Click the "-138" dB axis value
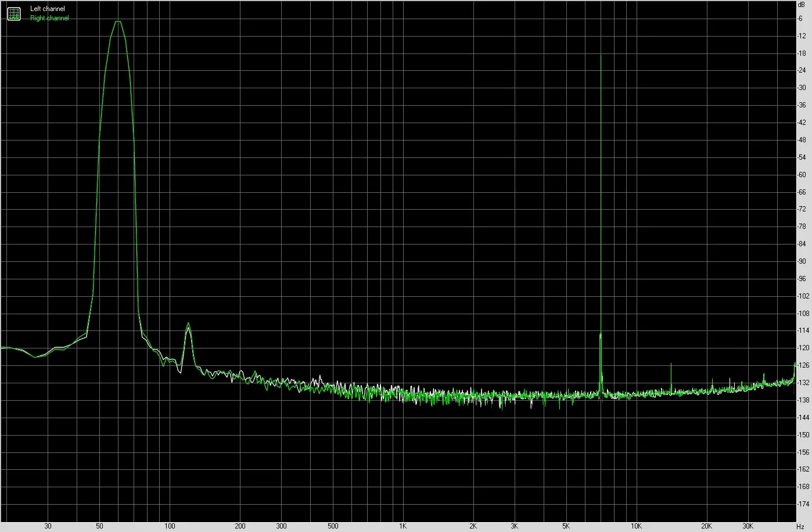Screen dimensions: 812x532 pos(803,400)
